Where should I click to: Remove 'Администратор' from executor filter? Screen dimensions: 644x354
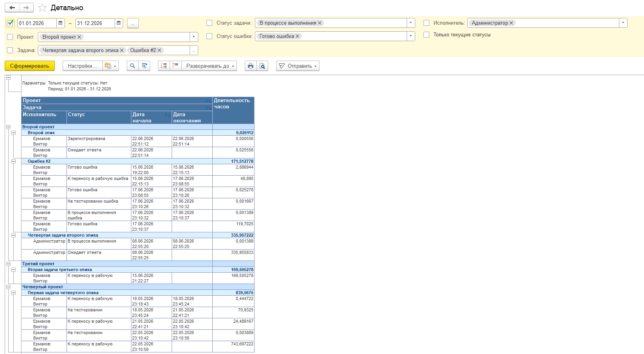(511, 23)
